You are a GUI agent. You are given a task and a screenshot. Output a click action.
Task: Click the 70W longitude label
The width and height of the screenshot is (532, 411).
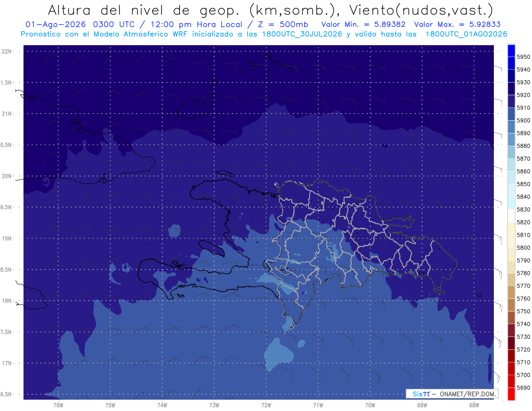tap(370, 405)
